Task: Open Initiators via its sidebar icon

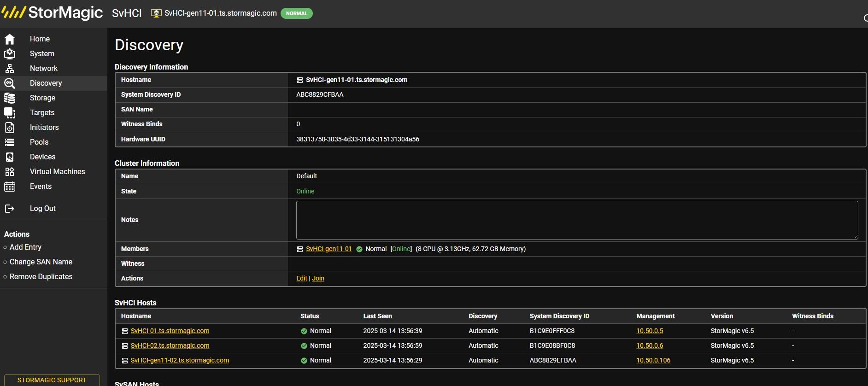Action: (x=10, y=128)
